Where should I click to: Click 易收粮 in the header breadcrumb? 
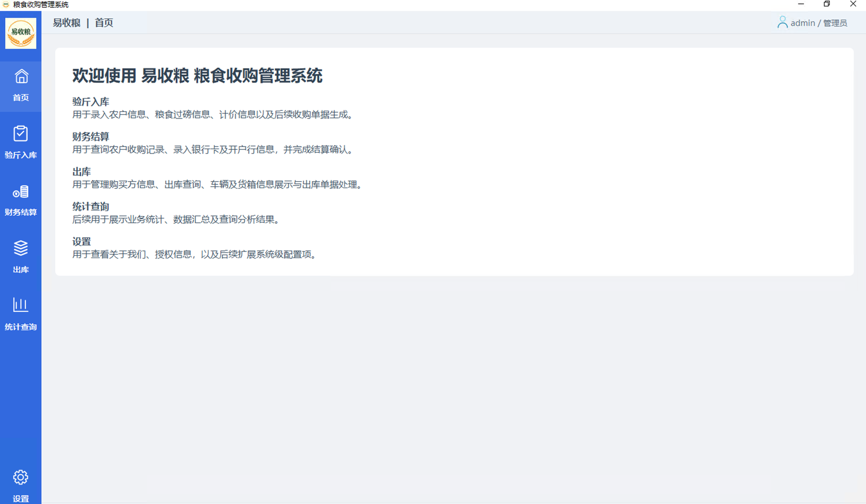[67, 23]
